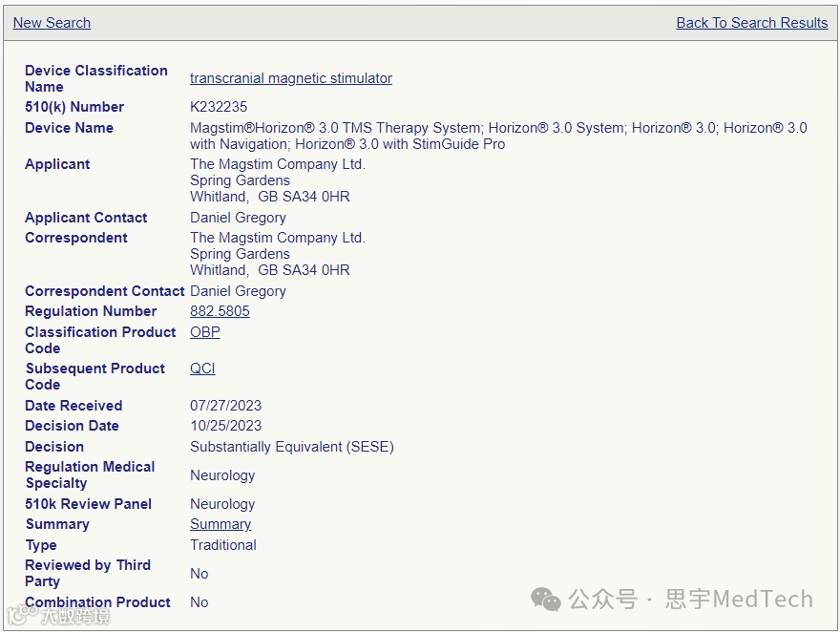Click the Decision Date label
Image resolution: width=840 pixels, height=632 pixels.
coord(72,426)
